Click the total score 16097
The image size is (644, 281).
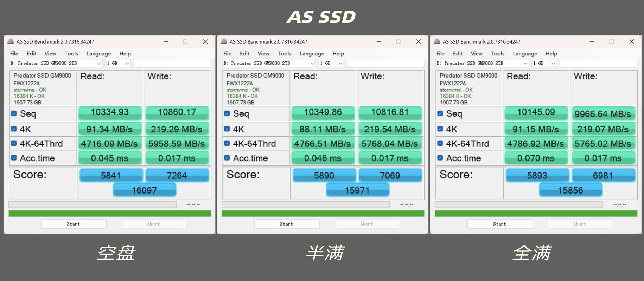(x=144, y=190)
